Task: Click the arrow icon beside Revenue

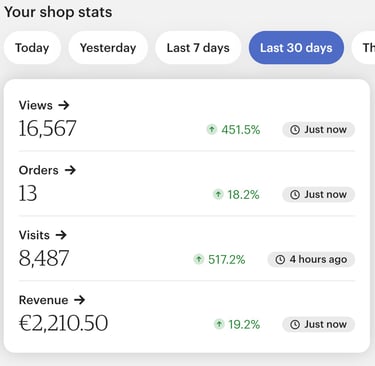Action: 79,300
